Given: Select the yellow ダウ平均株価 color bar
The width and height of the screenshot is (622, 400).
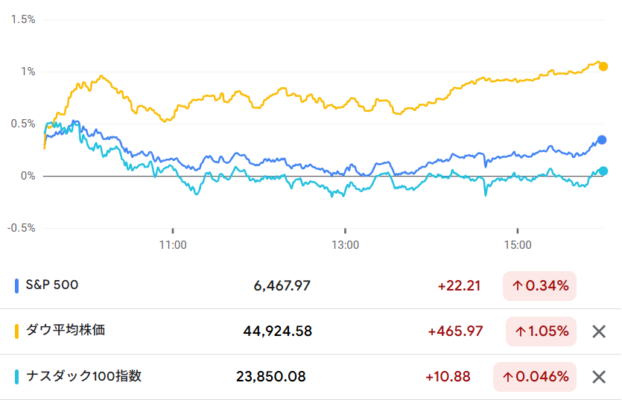Looking at the screenshot, I should pos(17,331).
